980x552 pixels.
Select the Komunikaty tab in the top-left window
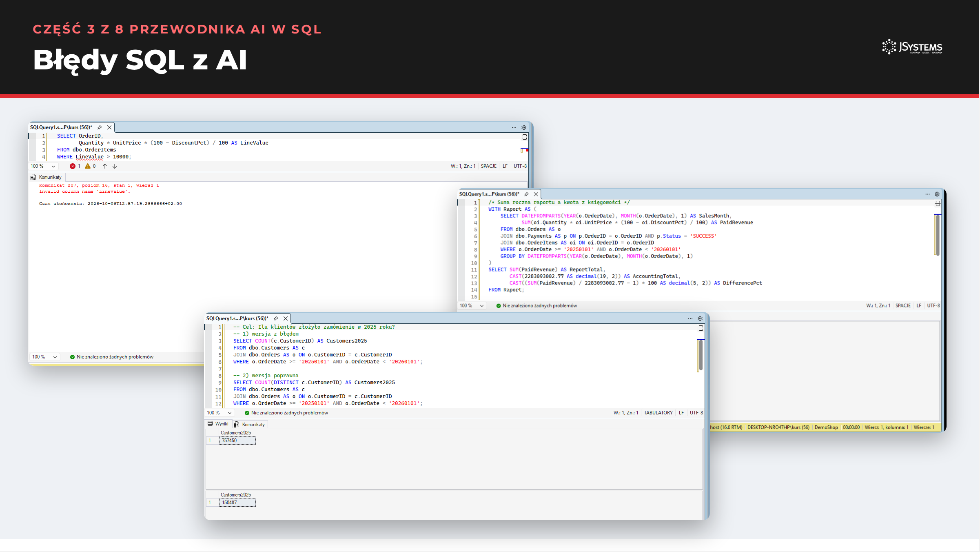(46, 177)
